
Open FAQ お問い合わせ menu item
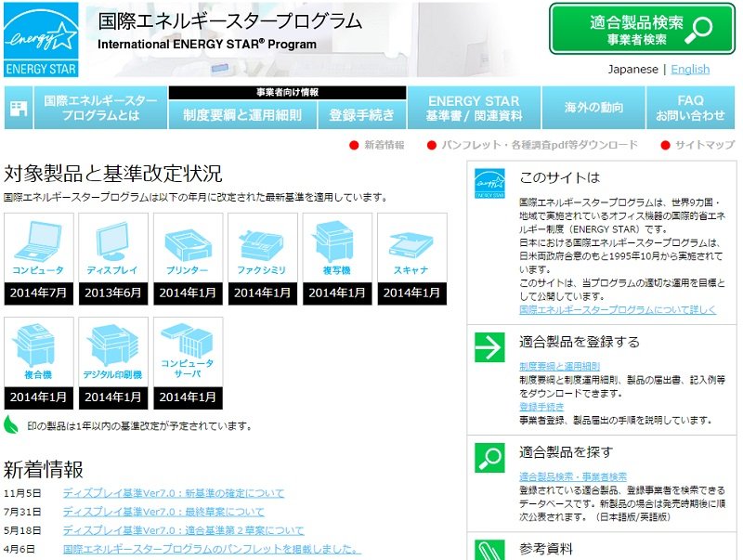[690, 108]
